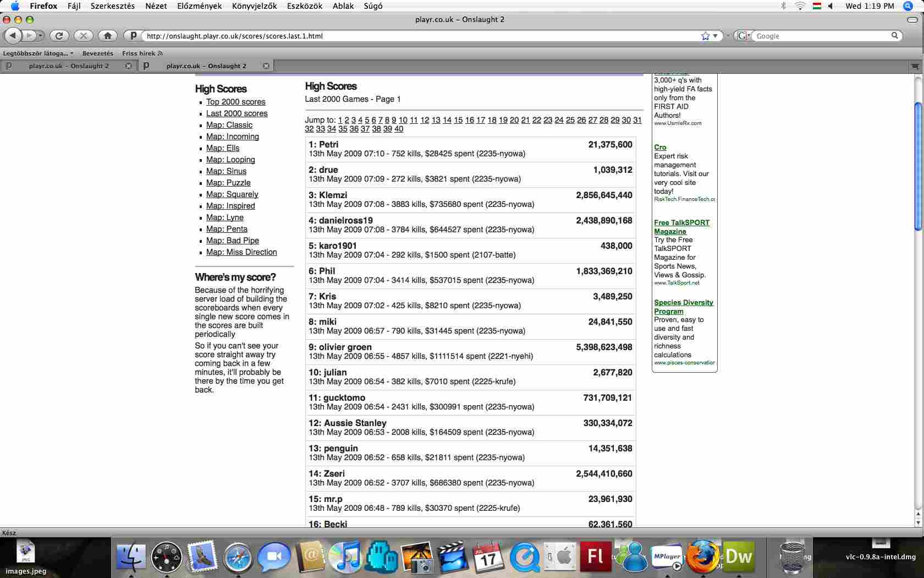Viewport: 924px width, 578px height.
Task: Click the search magnifier icon in Google box
Action: 895,36
